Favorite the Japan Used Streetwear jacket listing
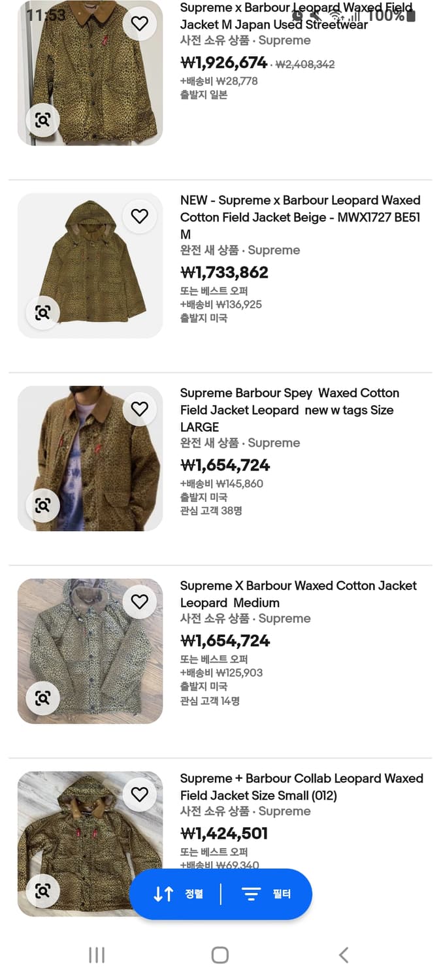Viewport: 441px width, 980px height. (x=139, y=24)
